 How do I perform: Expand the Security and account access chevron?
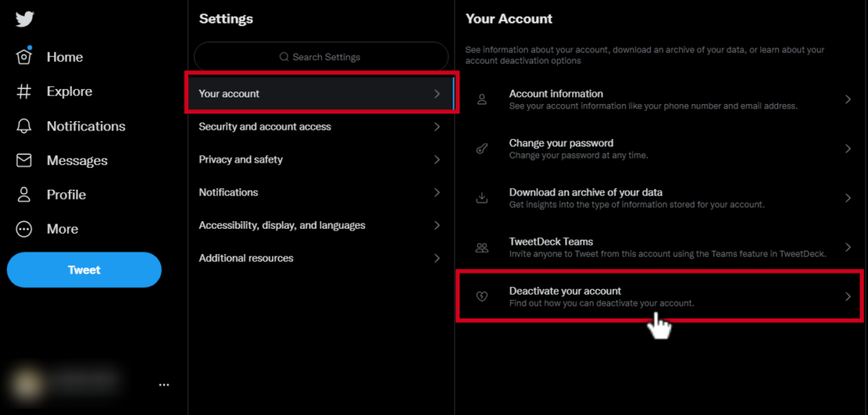pyautogui.click(x=437, y=127)
